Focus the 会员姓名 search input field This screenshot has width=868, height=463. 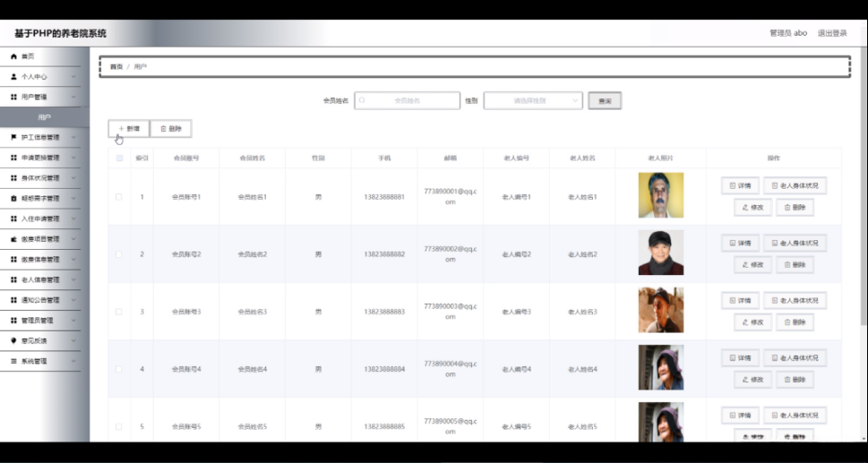tap(408, 100)
